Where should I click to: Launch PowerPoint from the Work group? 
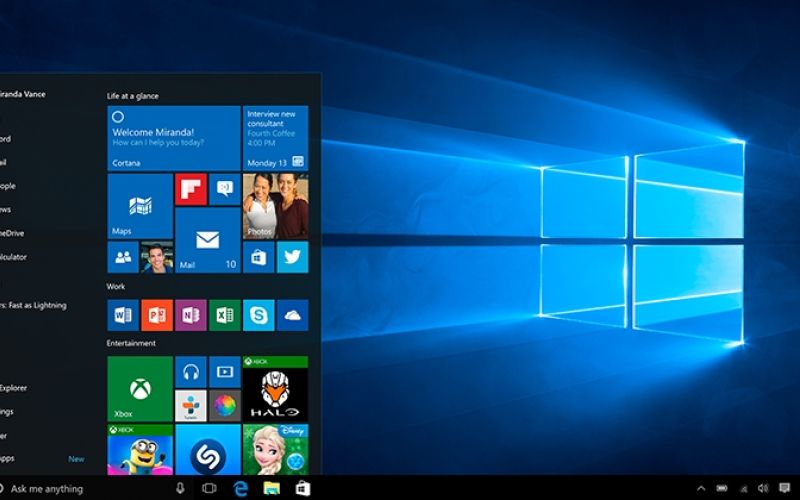157,315
